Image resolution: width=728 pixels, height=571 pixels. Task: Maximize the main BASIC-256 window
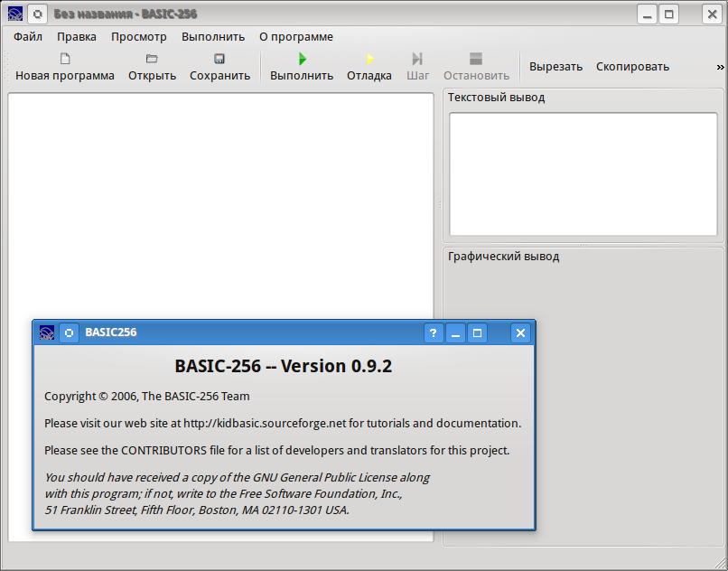tap(669, 14)
